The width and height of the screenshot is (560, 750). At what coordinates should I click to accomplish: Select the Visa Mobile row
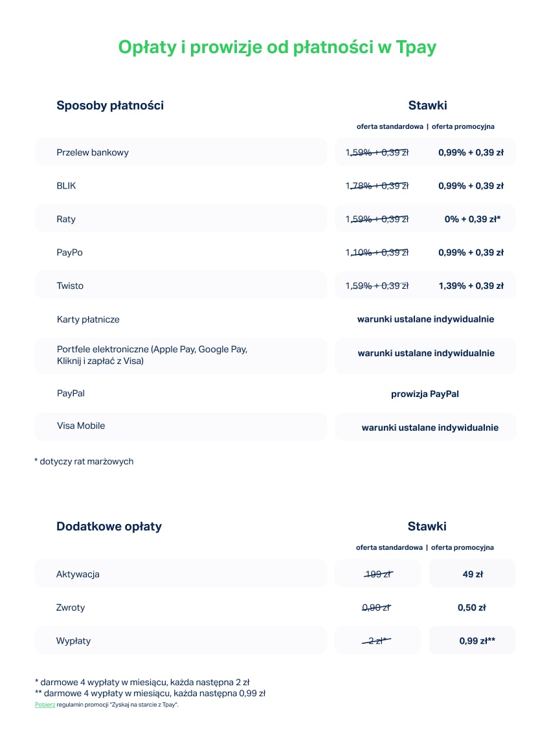[x=181, y=426]
